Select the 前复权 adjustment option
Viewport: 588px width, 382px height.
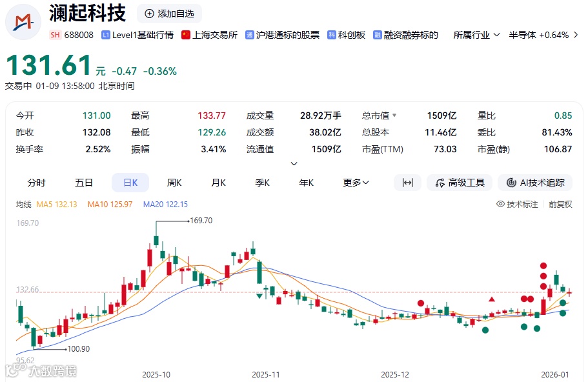point(560,205)
